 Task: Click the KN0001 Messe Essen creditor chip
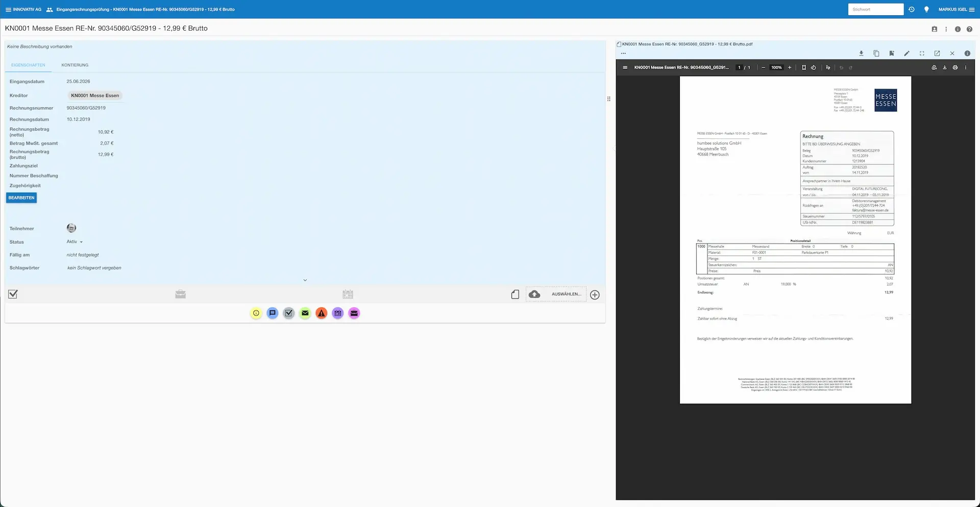point(95,95)
